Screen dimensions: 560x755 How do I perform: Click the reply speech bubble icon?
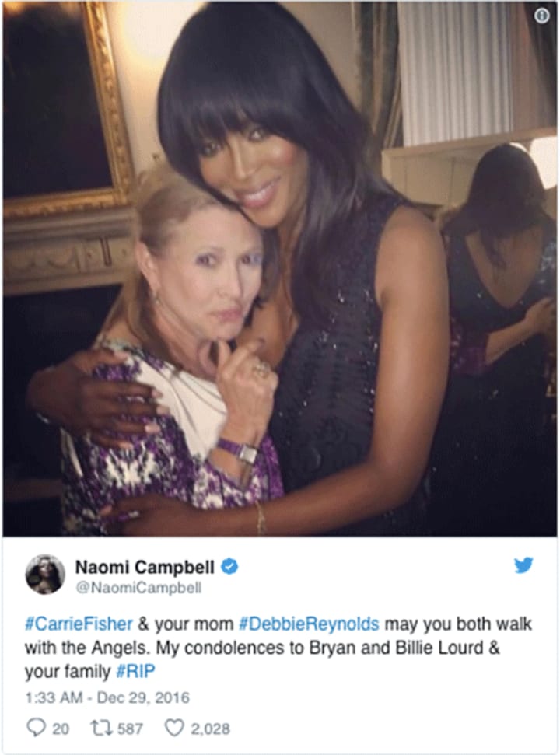(36, 728)
